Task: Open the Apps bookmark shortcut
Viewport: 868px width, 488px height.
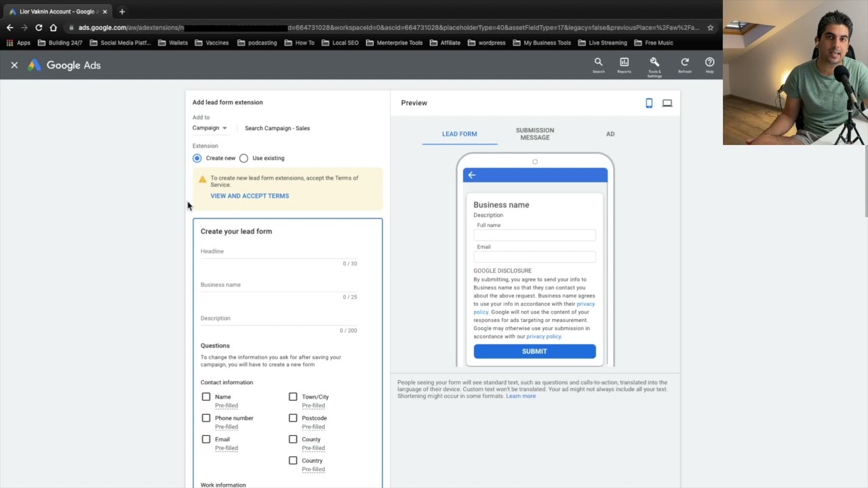Action: point(18,43)
